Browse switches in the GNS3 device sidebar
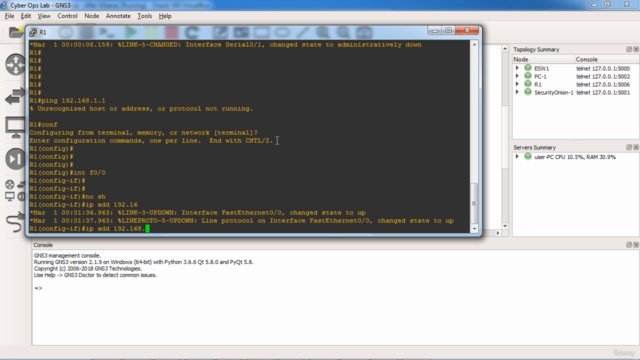640x360 pixels. [x=16, y=96]
